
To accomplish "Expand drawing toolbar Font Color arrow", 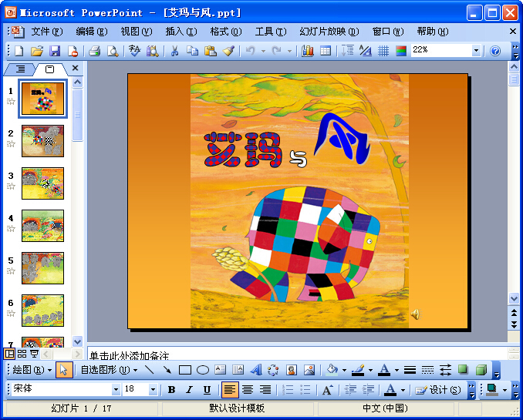I will tap(396, 370).
